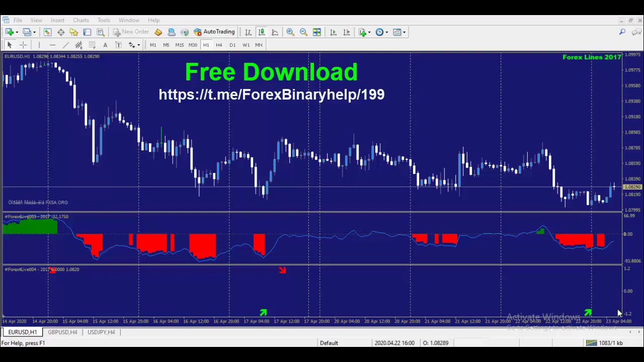Screen dimensions: 644x362
Task: Click the 'Default' profile in status bar
Action: pyautogui.click(x=329, y=343)
